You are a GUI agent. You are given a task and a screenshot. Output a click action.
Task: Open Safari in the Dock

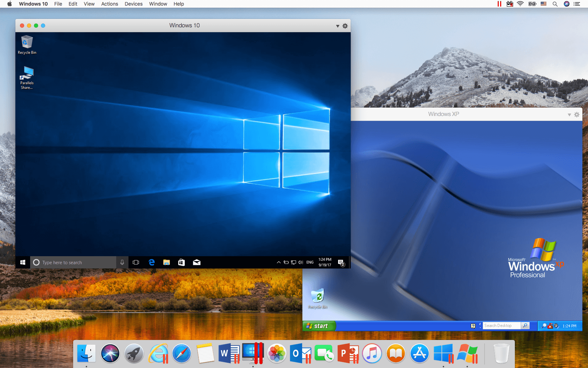(x=182, y=353)
